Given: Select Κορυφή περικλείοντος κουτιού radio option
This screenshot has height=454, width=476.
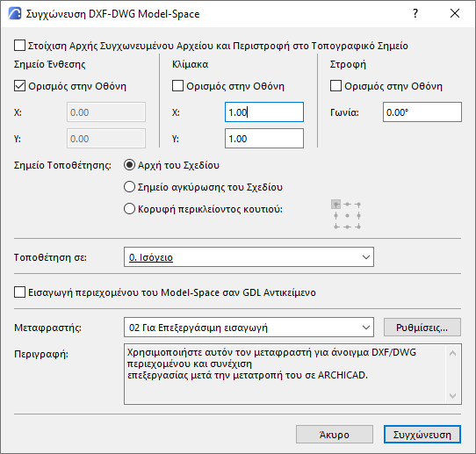Looking at the screenshot, I should coord(129,209).
